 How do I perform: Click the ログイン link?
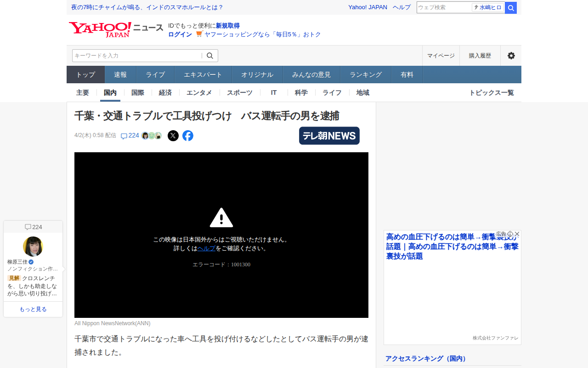[180, 34]
